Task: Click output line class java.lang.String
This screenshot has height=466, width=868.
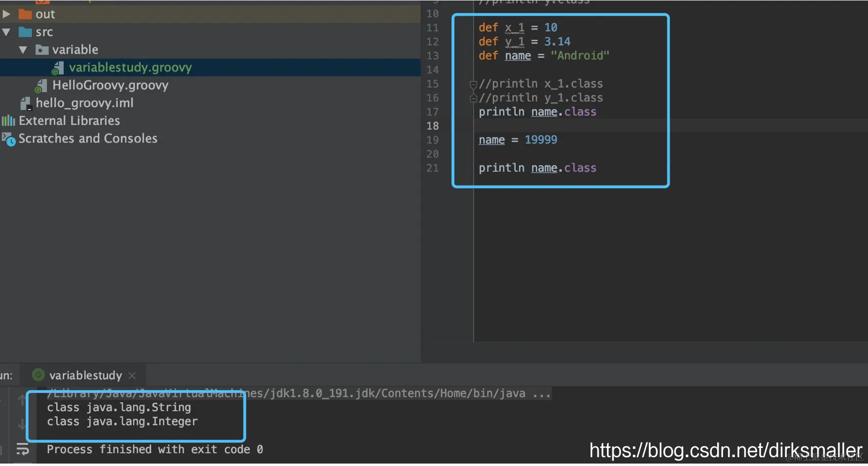Action: [119, 407]
